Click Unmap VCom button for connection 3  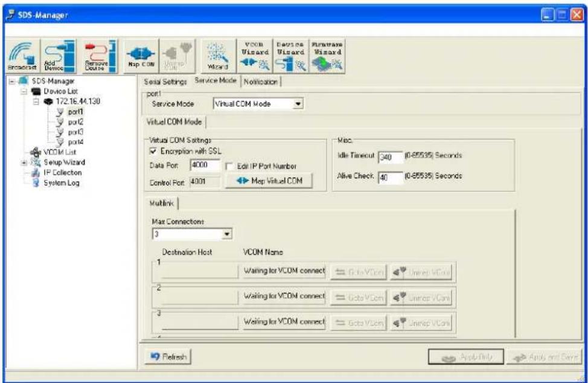point(421,323)
